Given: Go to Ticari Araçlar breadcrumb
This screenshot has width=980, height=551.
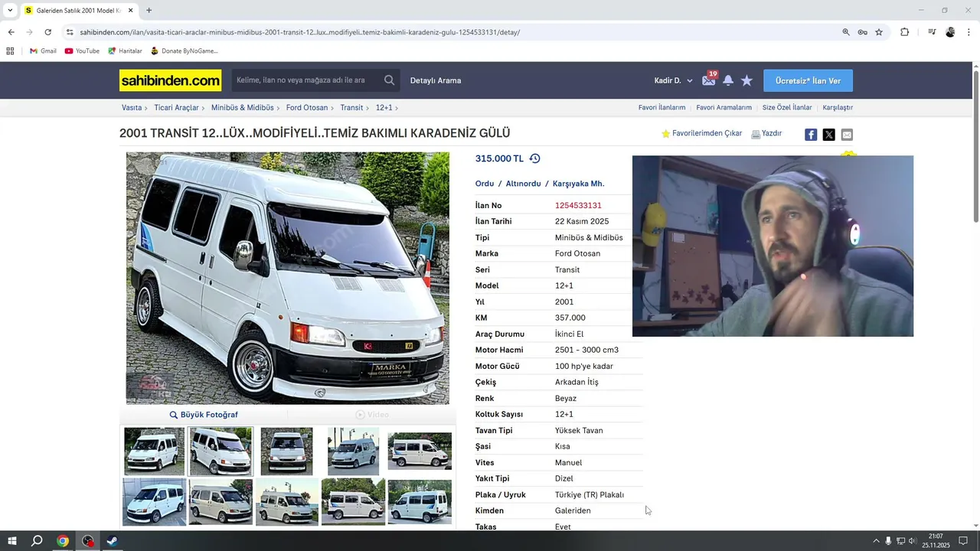Looking at the screenshot, I should click(x=176, y=108).
